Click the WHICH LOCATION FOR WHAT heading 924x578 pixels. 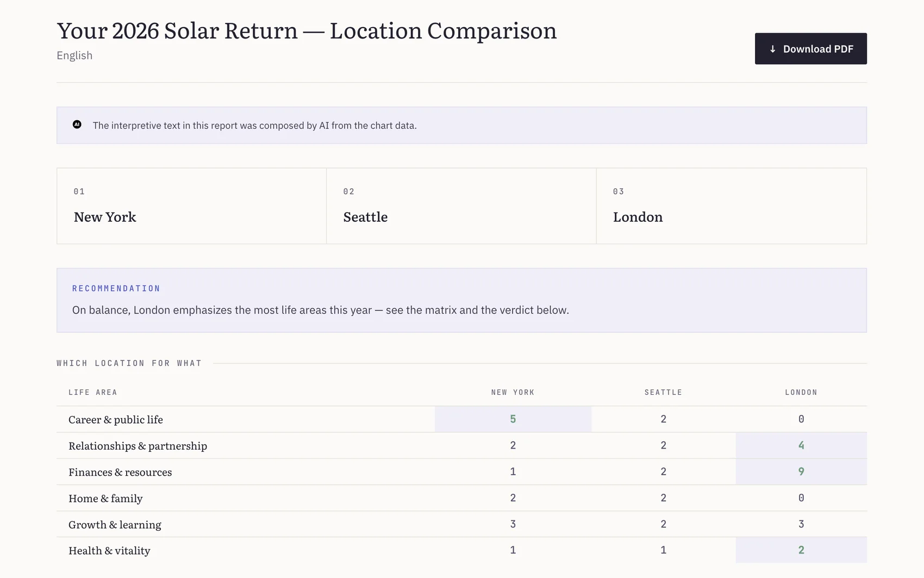tap(129, 363)
